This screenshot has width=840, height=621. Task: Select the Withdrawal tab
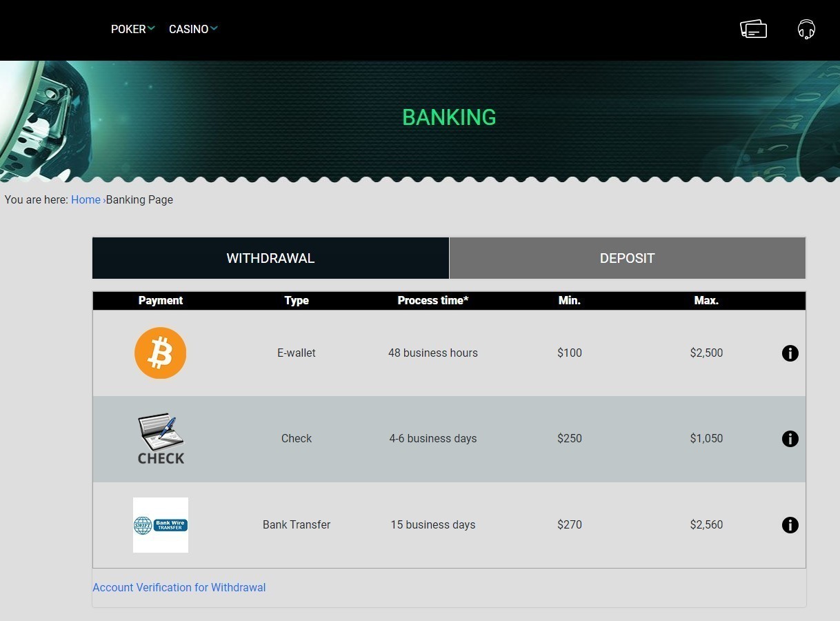(270, 258)
